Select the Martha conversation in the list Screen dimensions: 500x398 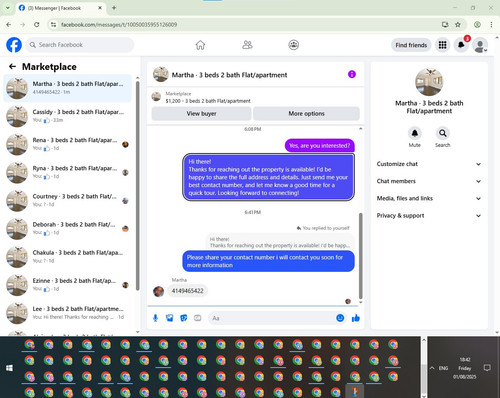[68, 88]
